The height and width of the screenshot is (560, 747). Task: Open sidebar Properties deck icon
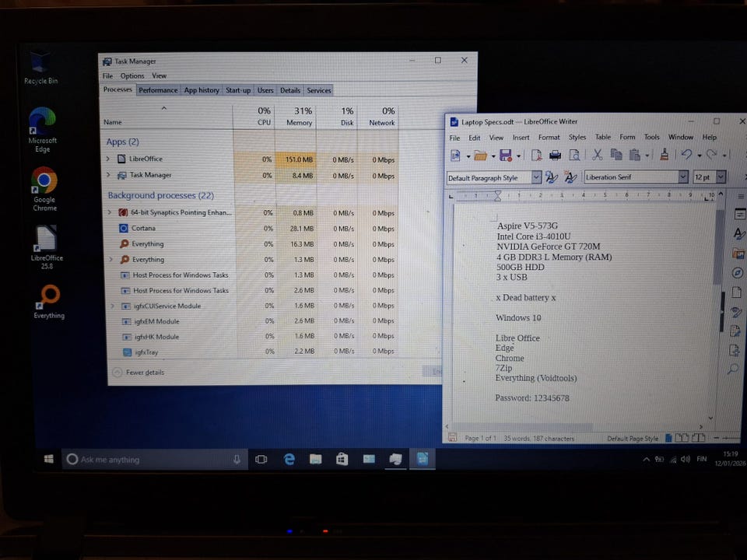tap(739, 215)
